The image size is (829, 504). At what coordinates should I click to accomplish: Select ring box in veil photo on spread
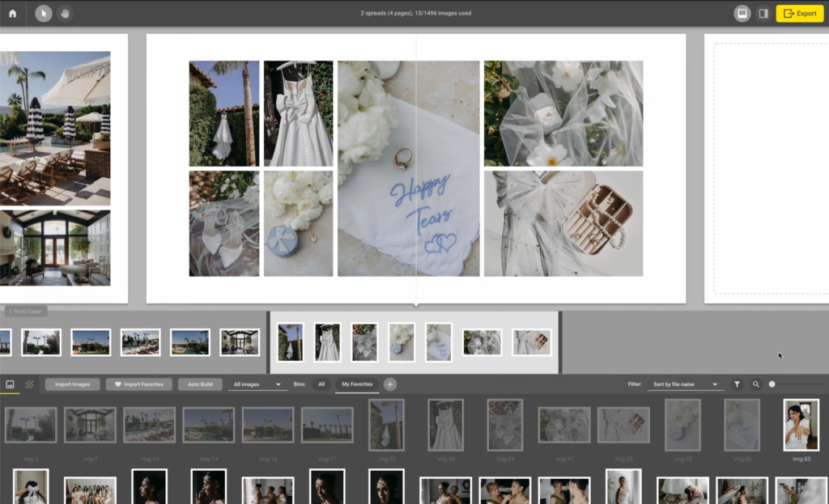coord(563,113)
